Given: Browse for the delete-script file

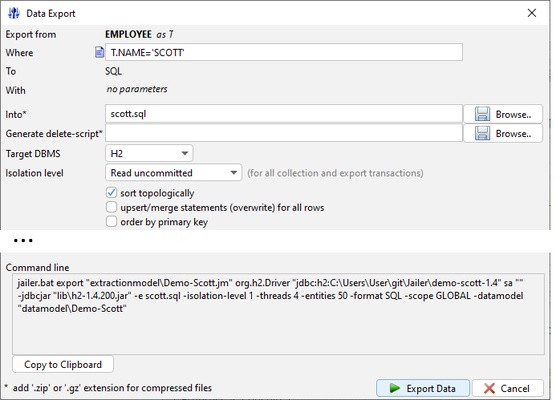Looking at the screenshot, I should (503, 133).
